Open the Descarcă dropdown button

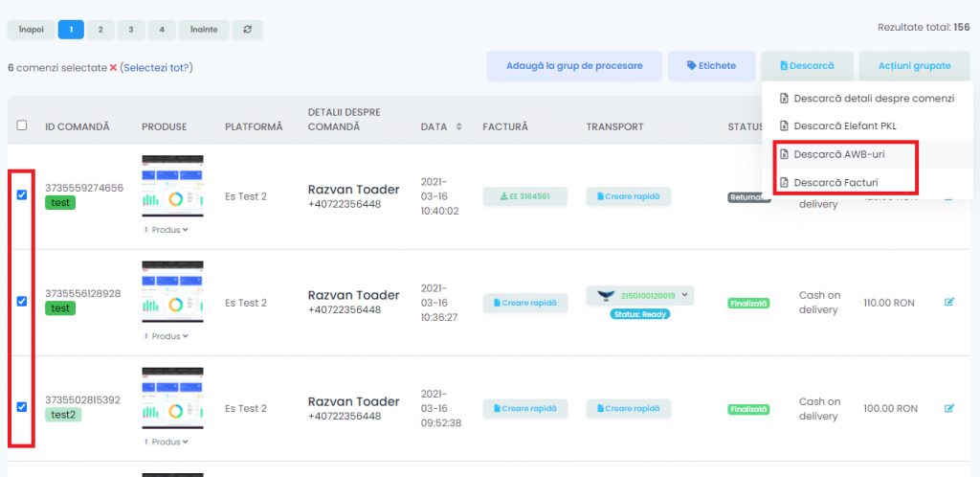coord(807,66)
